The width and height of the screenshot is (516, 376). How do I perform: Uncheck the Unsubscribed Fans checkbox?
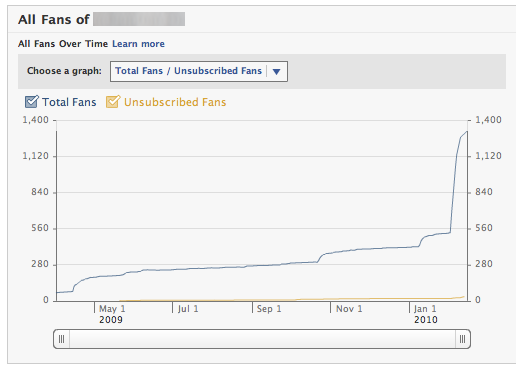113,102
